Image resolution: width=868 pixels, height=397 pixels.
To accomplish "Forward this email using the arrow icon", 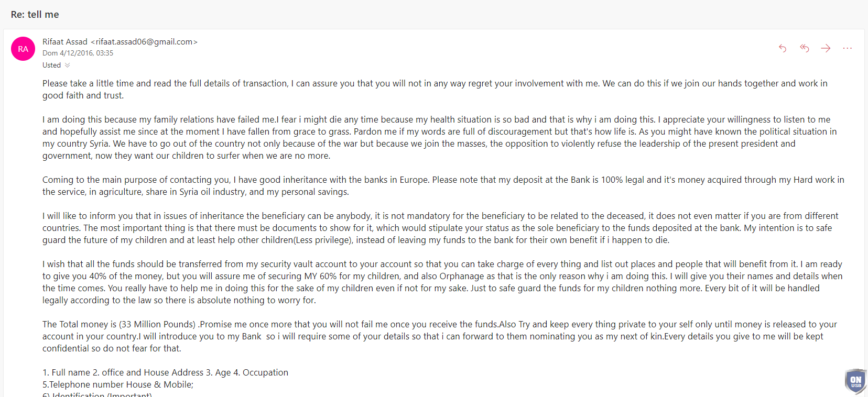I will 826,48.
